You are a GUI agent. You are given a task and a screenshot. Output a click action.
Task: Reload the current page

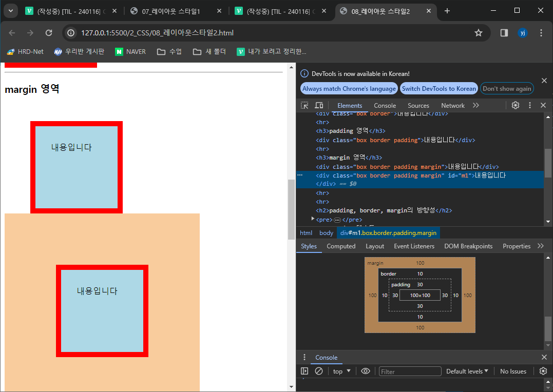coord(49,33)
